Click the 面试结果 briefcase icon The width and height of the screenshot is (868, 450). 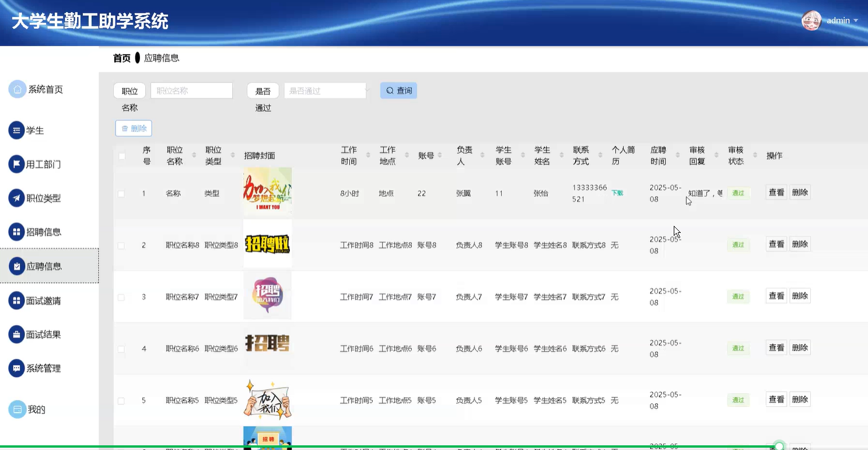[16, 334]
